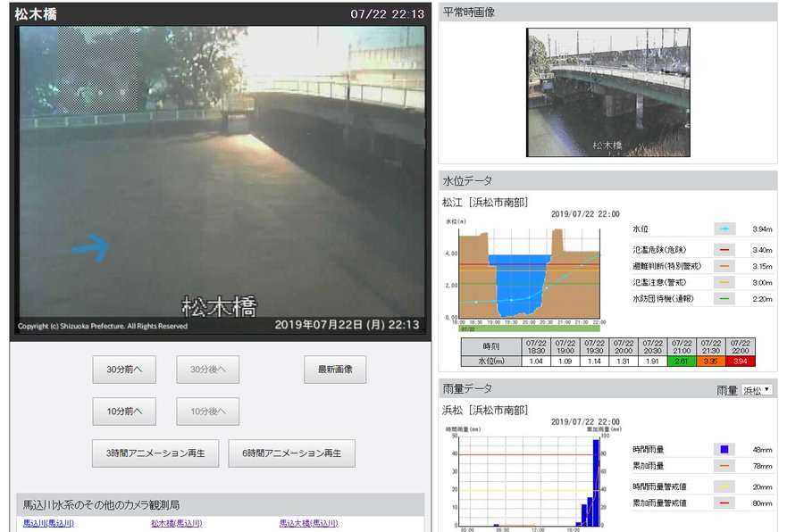Click the 平常時画像 section header

click(607, 12)
